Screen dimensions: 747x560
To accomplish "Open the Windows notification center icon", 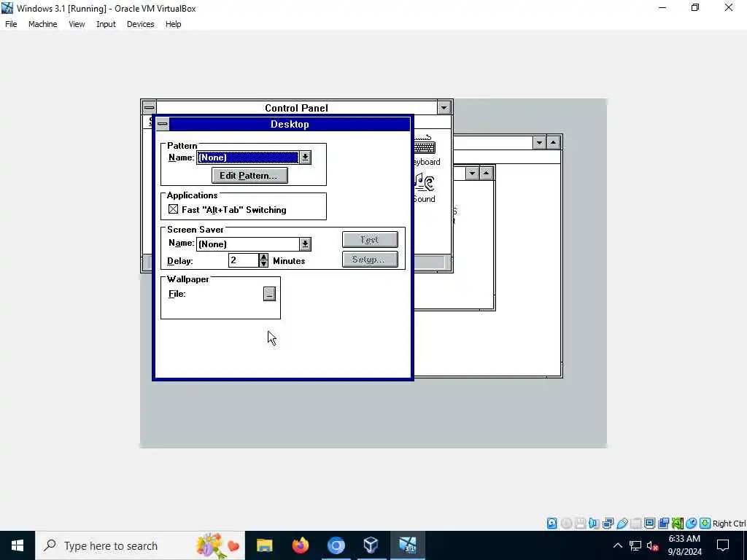I will pyautogui.click(x=723, y=545).
